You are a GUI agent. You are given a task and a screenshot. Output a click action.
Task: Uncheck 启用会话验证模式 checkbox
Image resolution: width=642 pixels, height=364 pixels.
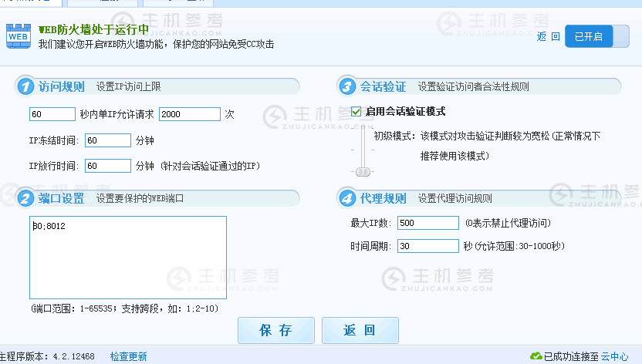356,111
